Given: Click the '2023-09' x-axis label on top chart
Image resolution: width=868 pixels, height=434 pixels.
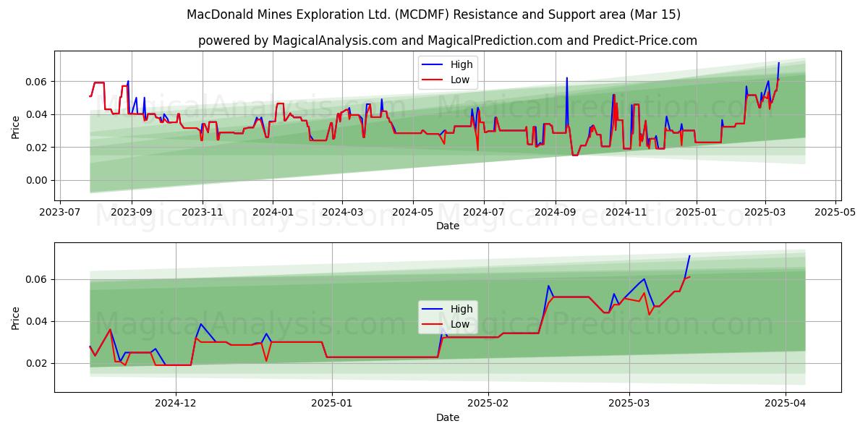Looking at the screenshot, I should (x=132, y=213).
